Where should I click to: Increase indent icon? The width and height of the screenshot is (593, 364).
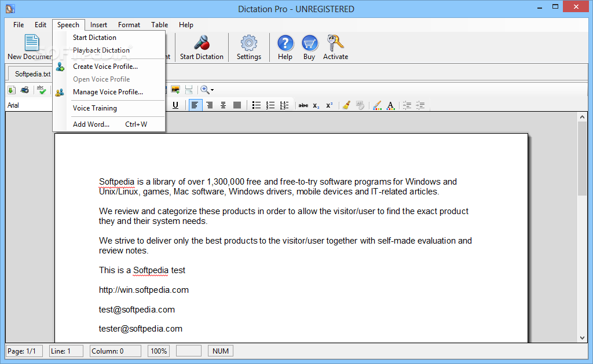tap(420, 105)
